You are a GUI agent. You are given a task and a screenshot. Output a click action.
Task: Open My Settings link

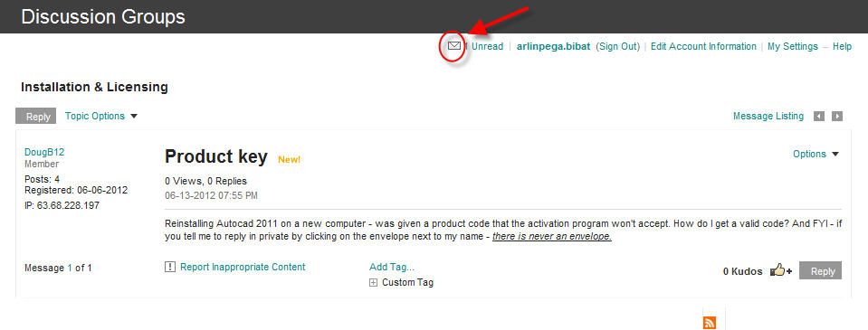coord(792,46)
